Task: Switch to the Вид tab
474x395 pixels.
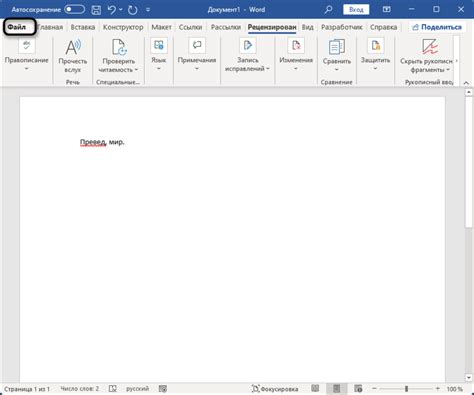Action: pos(307,27)
